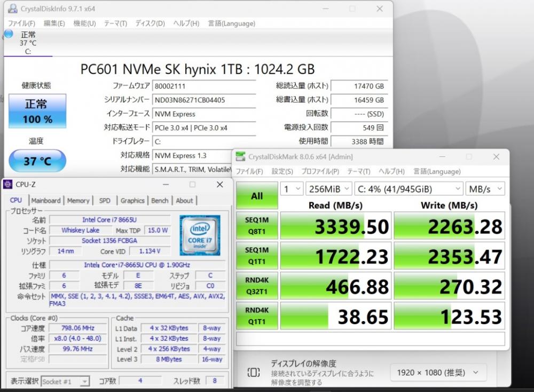
Task: Open ヘルプ(H) menu in CrystalDiskInfo
Action: 186,23
